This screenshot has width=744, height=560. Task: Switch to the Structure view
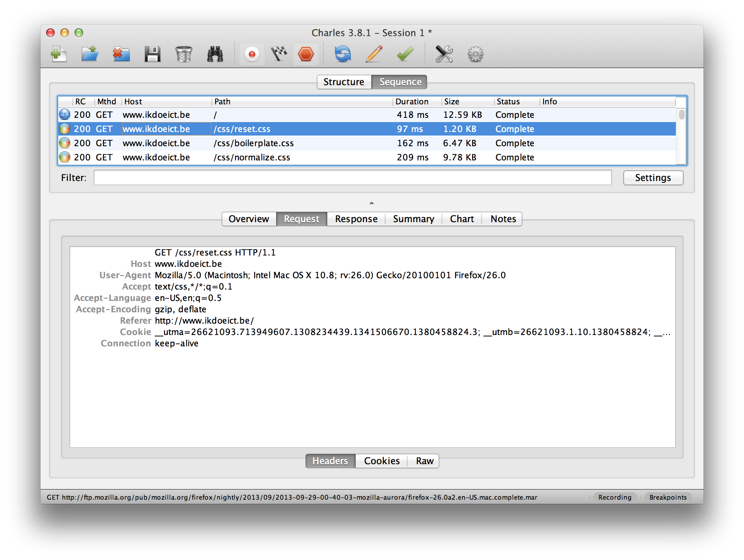tap(344, 82)
